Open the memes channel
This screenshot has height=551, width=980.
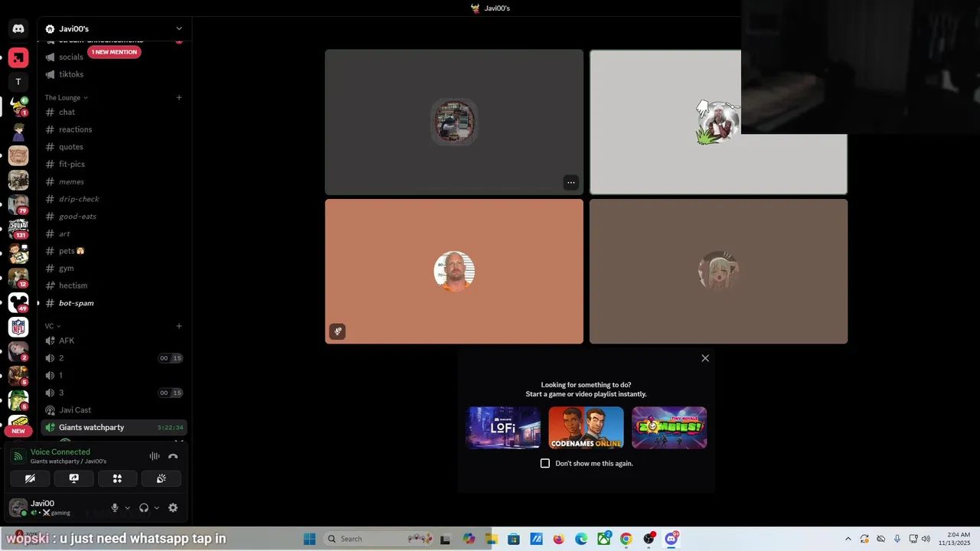114,181
